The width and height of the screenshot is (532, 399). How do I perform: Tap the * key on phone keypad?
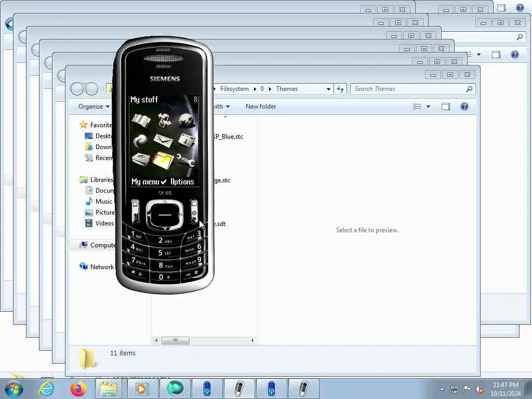click(x=137, y=273)
